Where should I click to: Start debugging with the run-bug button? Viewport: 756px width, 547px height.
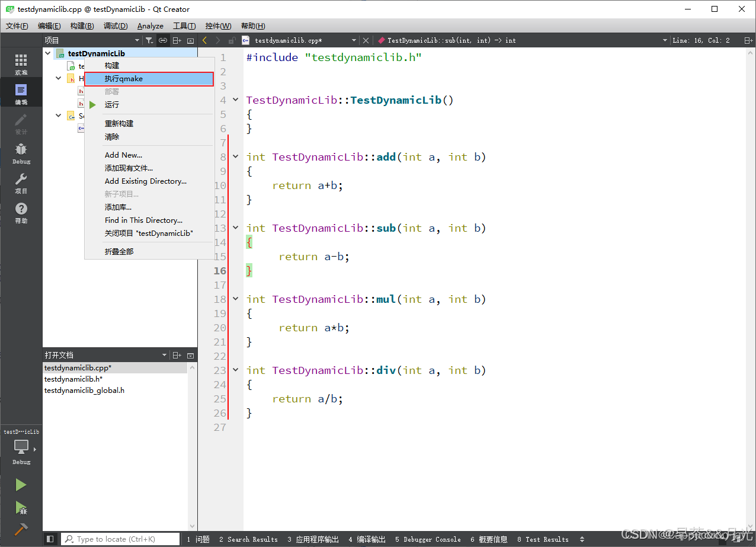click(21, 507)
